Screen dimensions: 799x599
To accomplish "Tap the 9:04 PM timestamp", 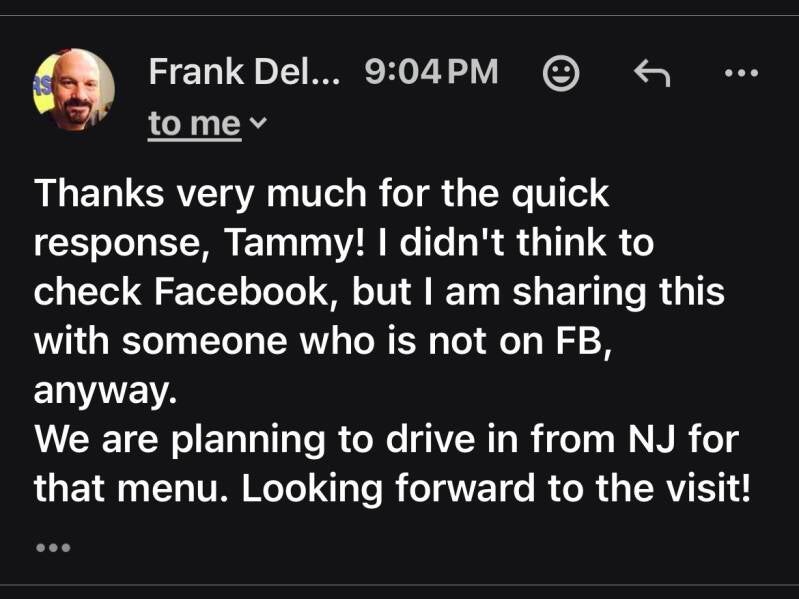I will click(x=432, y=72).
